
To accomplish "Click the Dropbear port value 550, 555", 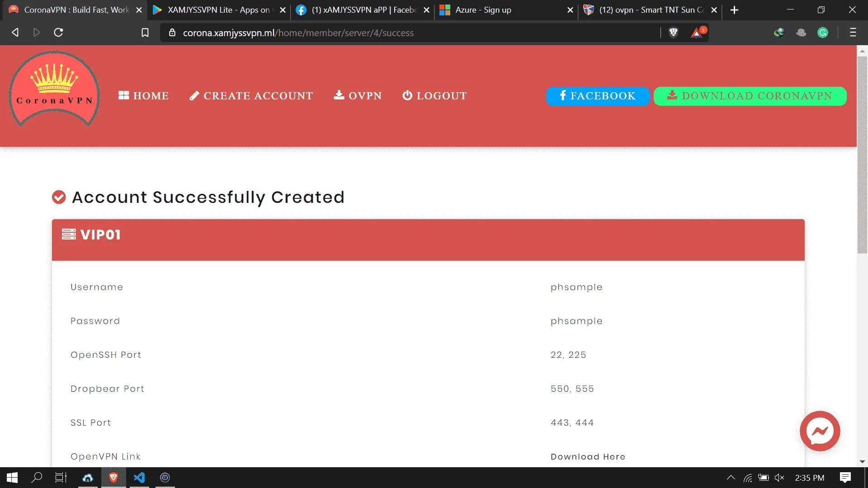I will [572, 389].
